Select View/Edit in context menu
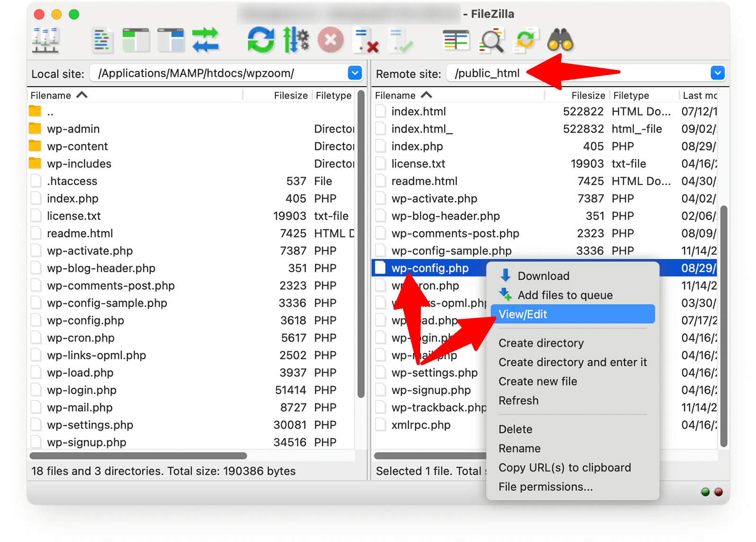This screenshot has width=756, height=542. [x=573, y=314]
